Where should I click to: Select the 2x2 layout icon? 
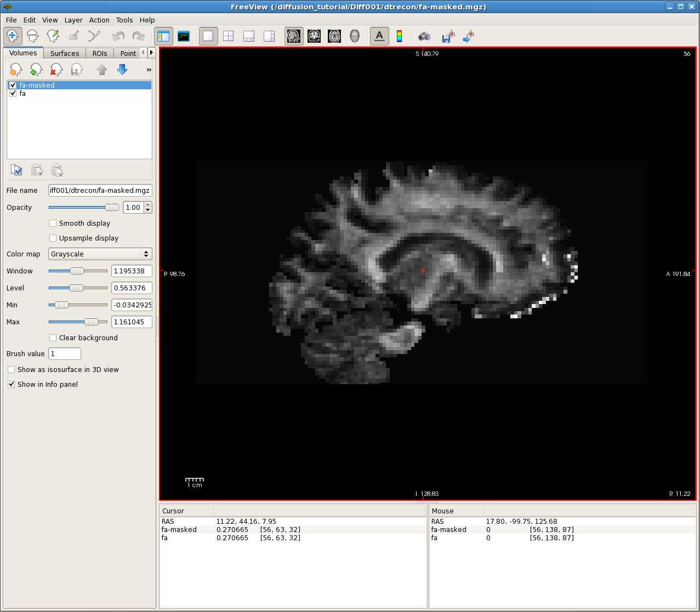click(x=228, y=36)
